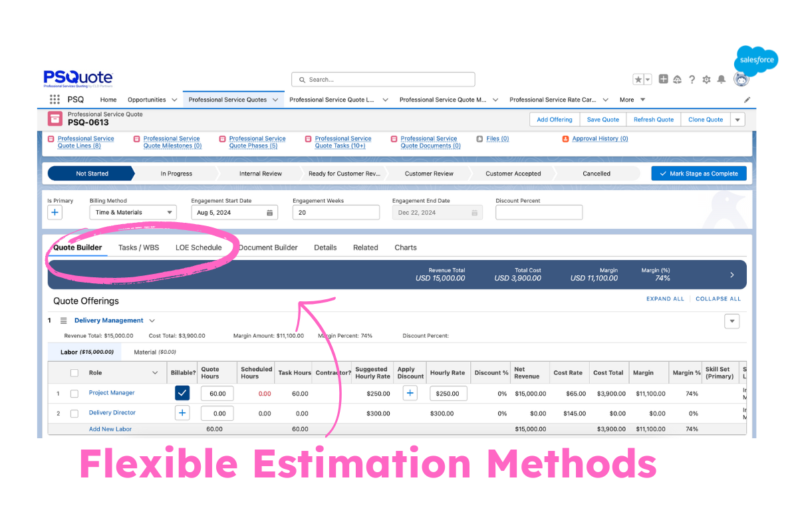Click the Engagement Weeks input field
This screenshot has width=798, height=532.
336,213
